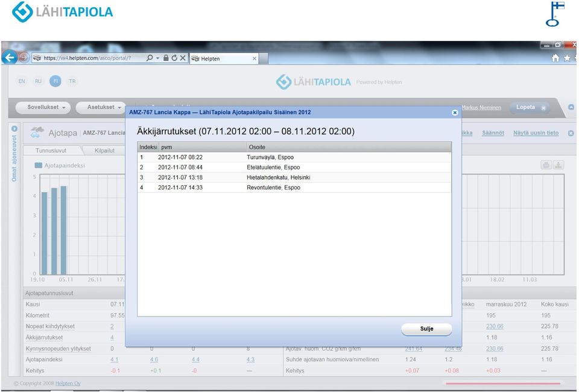Switch language to EN
The height and width of the screenshot is (392, 579).
pyautogui.click(x=22, y=81)
